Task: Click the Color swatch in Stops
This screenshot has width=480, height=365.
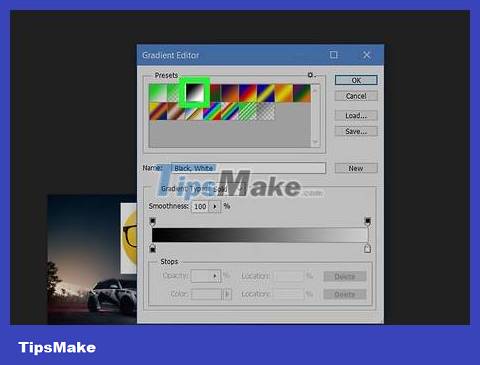Action: (206, 294)
